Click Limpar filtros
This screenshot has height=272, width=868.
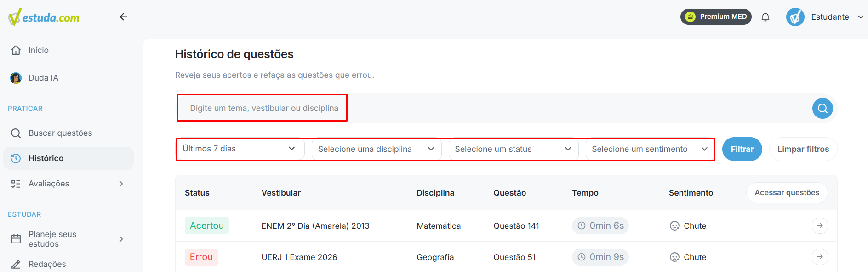coord(803,149)
